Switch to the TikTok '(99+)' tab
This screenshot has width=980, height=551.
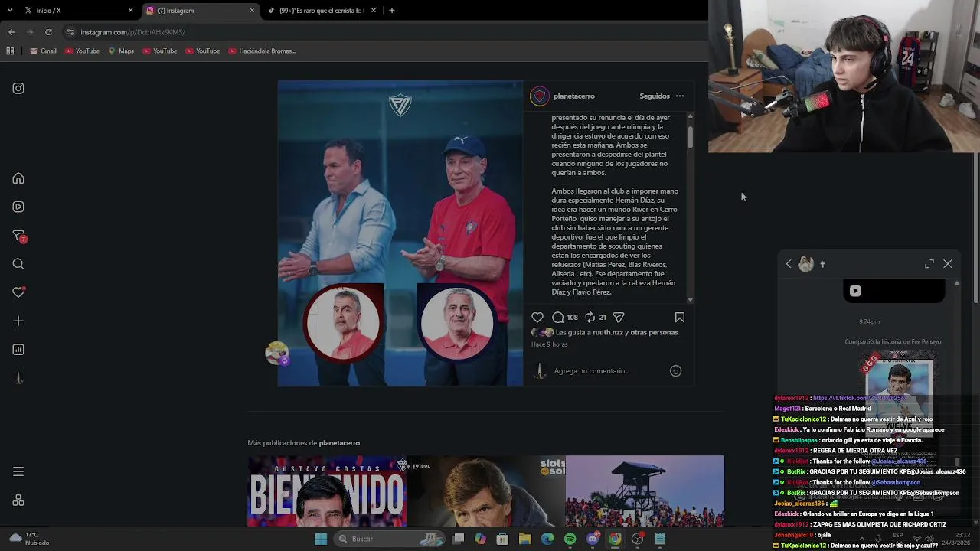pyautogui.click(x=322, y=11)
